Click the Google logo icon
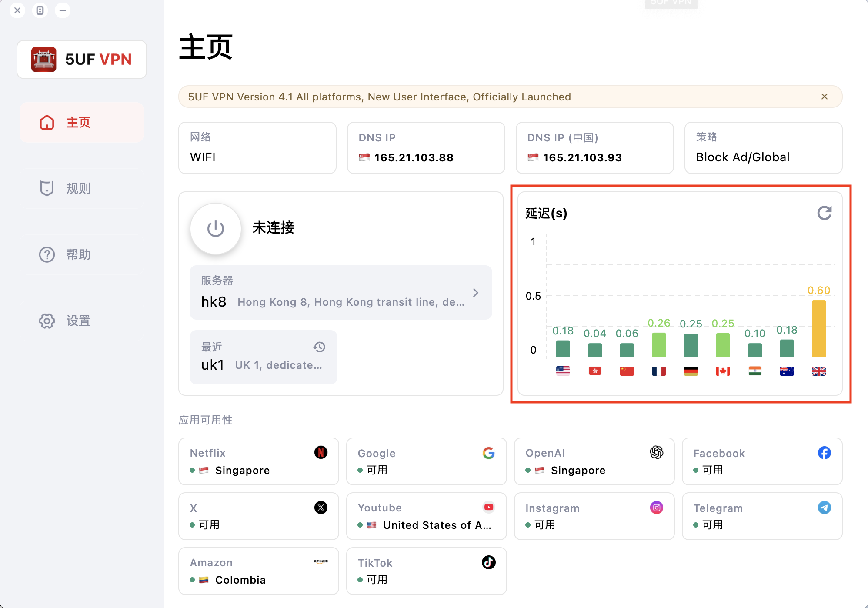 488,453
